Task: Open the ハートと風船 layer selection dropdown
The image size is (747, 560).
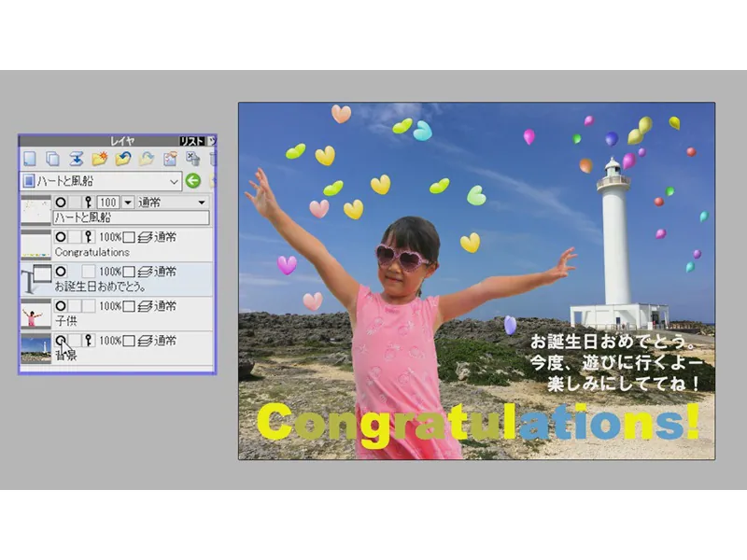Action: pos(174,181)
